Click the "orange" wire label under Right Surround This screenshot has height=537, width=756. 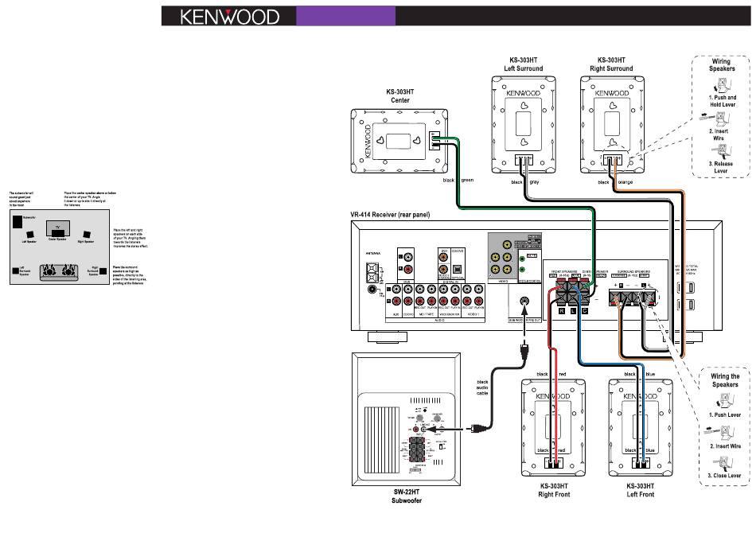(625, 182)
